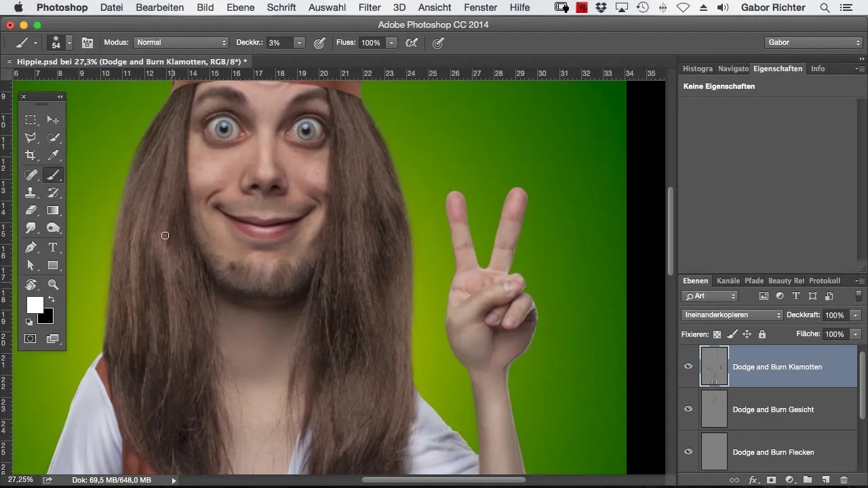The height and width of the screenshot is (488, 868).
Task: Select the Clone Stamp tool
Action: click(31, 193)
